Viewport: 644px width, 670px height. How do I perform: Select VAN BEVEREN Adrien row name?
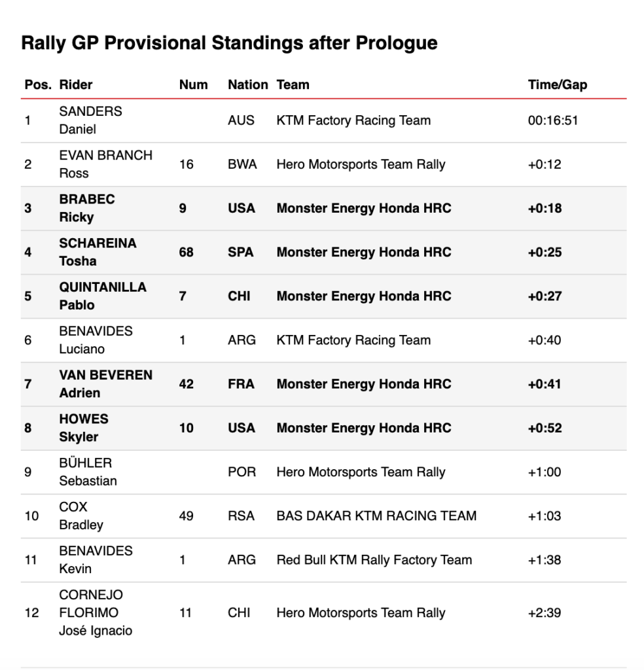(105, 383)
